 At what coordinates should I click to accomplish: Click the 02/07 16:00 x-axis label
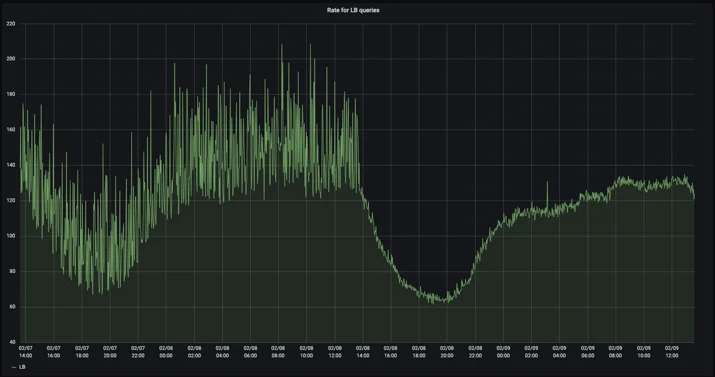coord(54,352)
